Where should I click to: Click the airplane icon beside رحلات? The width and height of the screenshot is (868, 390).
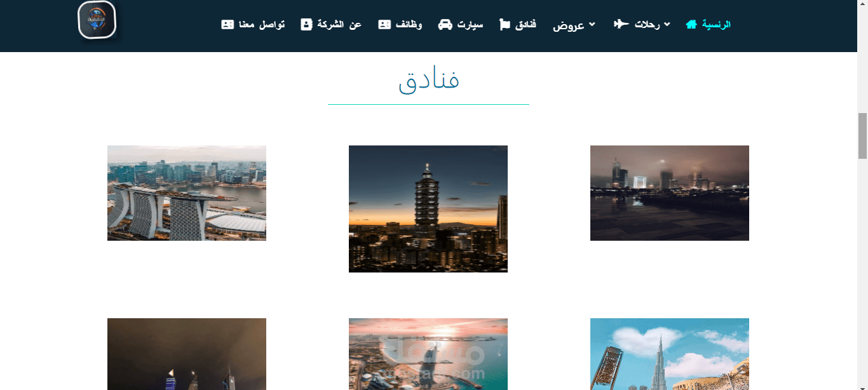click(x=621, y=24)
